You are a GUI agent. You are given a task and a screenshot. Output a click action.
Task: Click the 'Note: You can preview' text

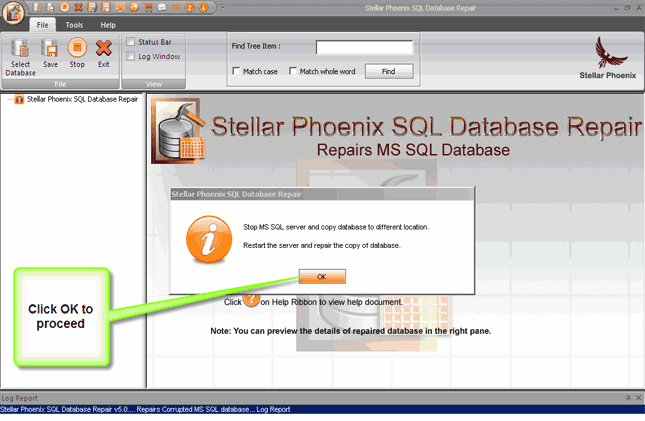[350, 331]
